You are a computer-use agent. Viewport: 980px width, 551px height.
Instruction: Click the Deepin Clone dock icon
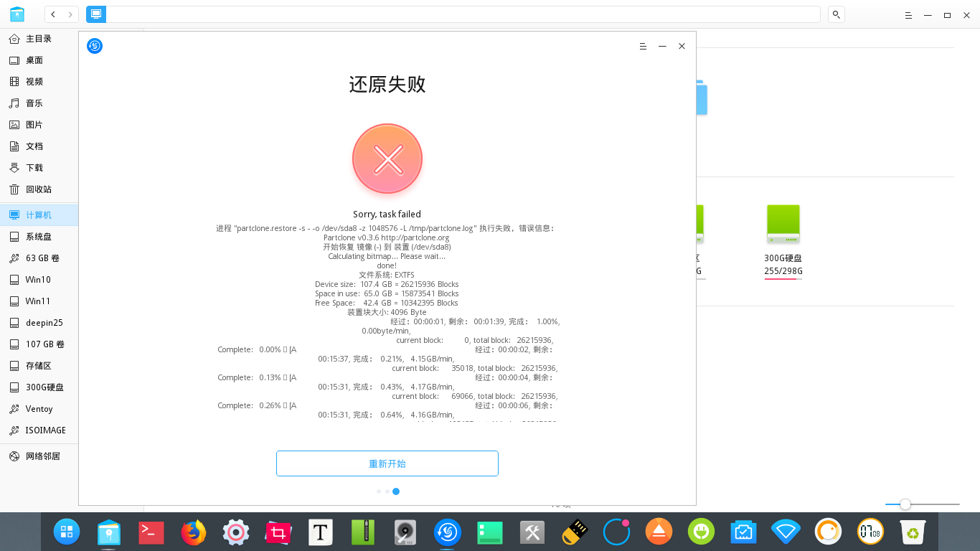coord(448,532)
